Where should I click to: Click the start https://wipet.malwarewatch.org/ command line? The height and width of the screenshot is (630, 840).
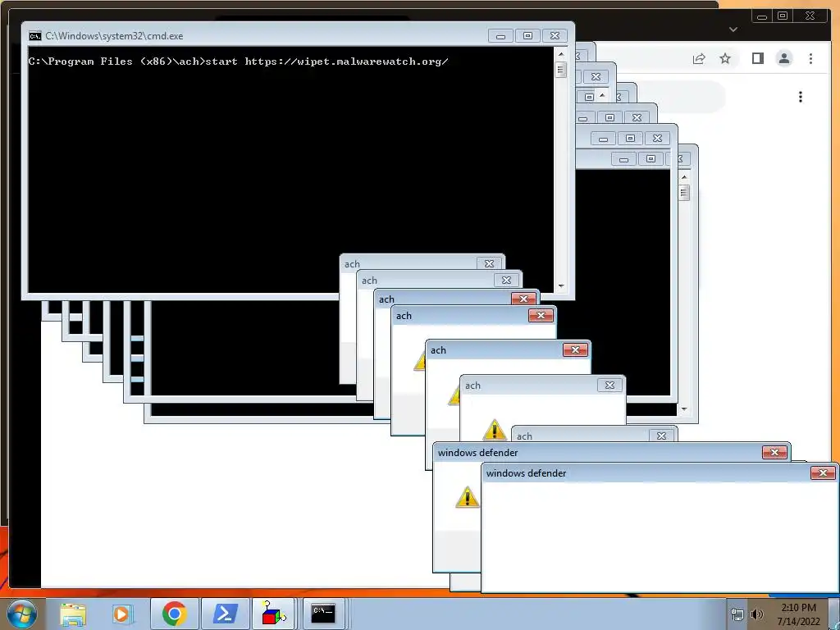(326, 61)
